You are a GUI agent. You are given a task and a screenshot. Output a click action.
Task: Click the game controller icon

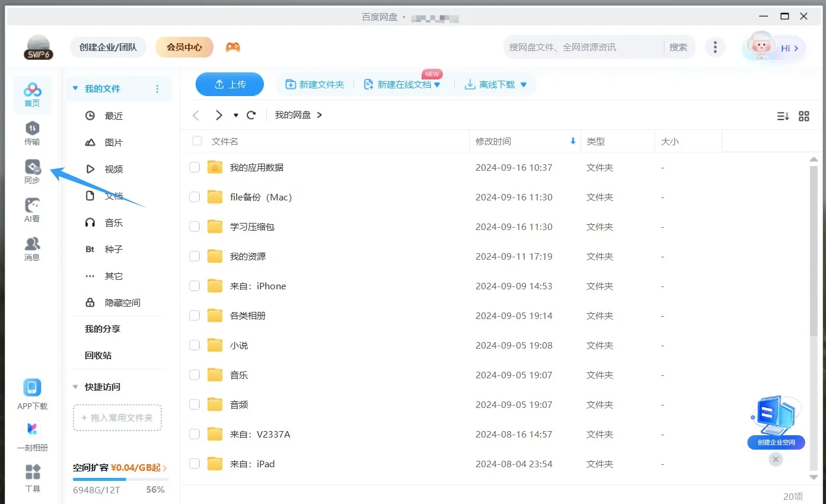[x=233, y=47]
